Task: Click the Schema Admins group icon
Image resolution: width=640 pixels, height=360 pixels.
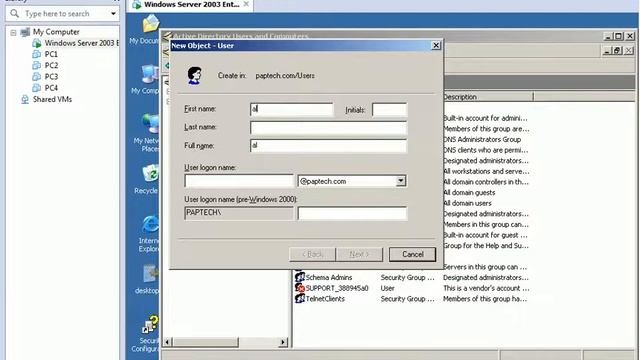Action: pyautogui.click(x=300, y=277)
